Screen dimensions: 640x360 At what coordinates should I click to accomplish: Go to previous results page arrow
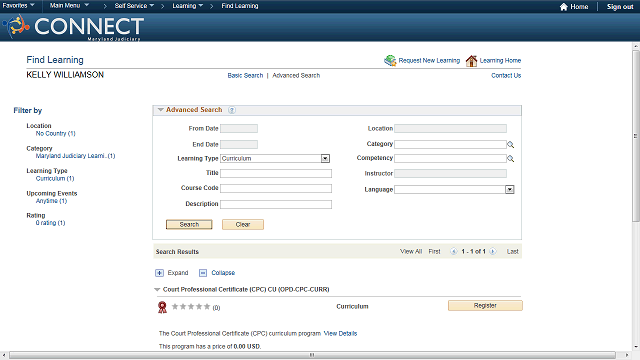click(453, 251)
